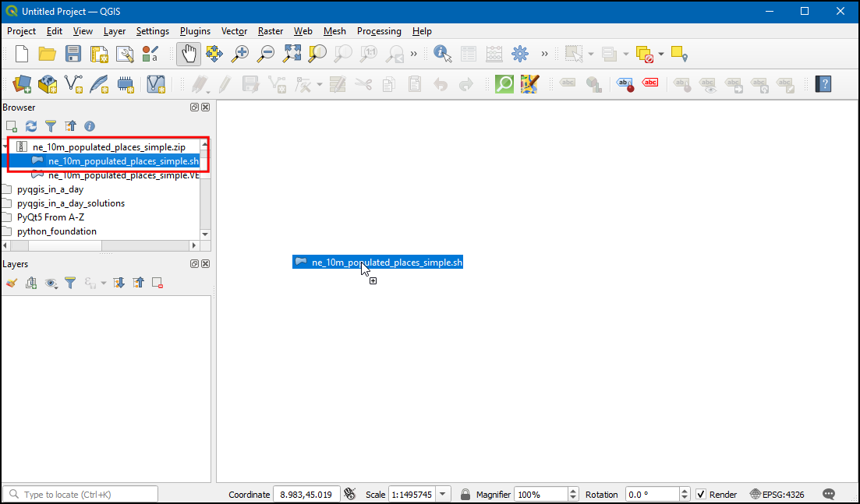
Task: Select the Pan Map hand tool
Action: tap(188, 54)
